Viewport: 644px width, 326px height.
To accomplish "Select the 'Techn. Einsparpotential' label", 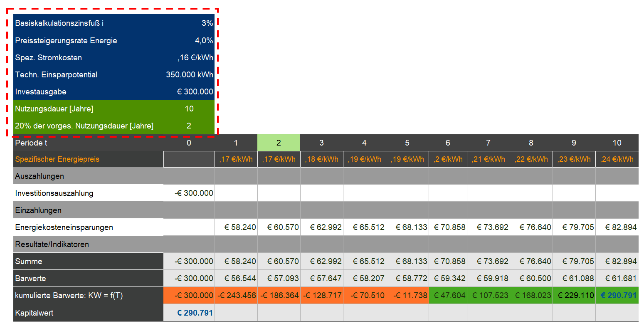I will (x=56, y=75).
